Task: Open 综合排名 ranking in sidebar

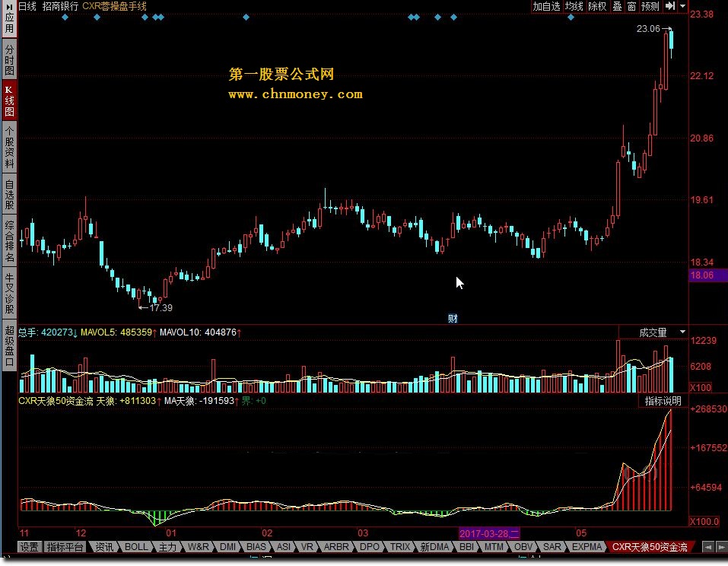Action: (x=9, y=240)
